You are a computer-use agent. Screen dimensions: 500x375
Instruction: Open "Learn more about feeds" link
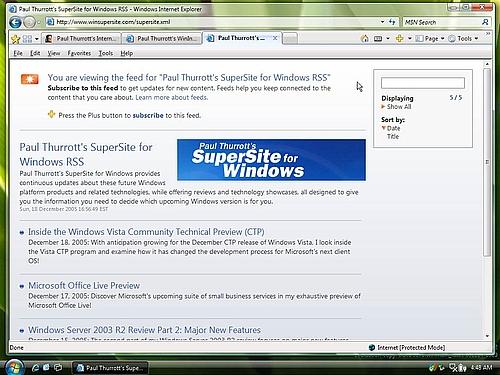171,98
